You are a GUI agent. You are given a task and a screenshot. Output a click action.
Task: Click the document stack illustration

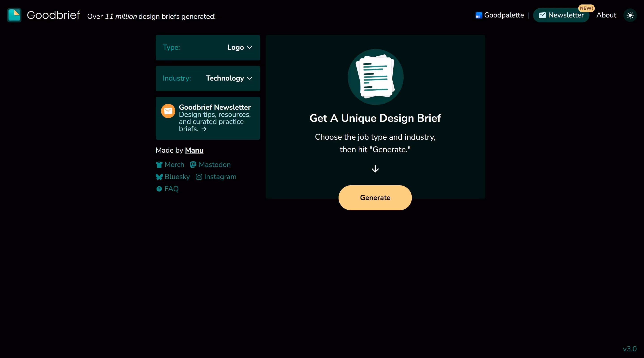pos(375,77)
